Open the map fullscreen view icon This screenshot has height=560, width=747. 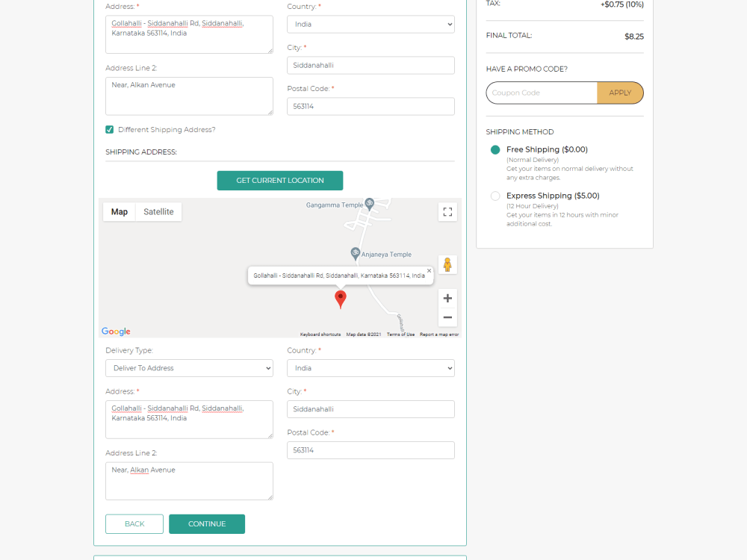pyautogui.click(x=447, y=212)
